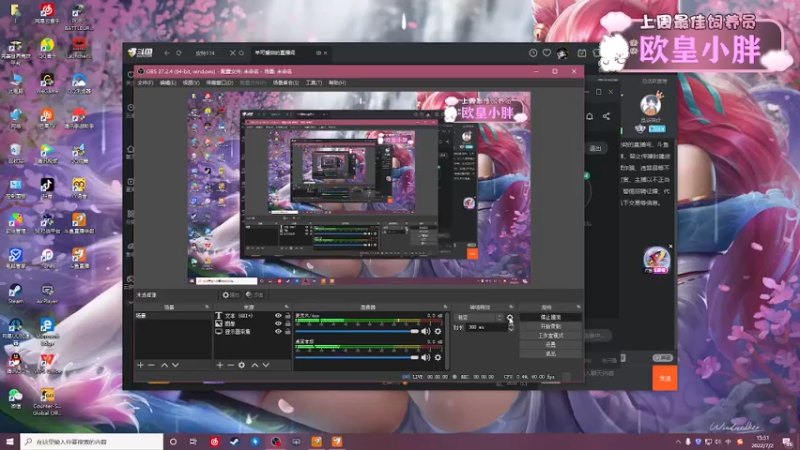
Task: Open source properties gear in Sources panel
Action: pos(242,365)
